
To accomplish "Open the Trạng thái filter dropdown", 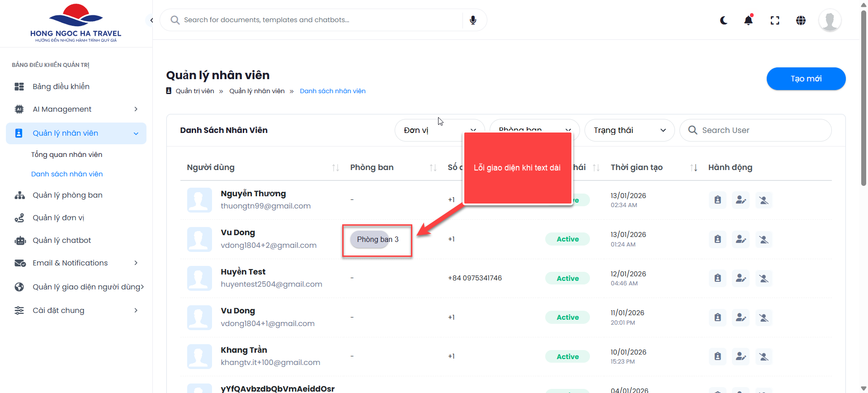I will 629,130.
